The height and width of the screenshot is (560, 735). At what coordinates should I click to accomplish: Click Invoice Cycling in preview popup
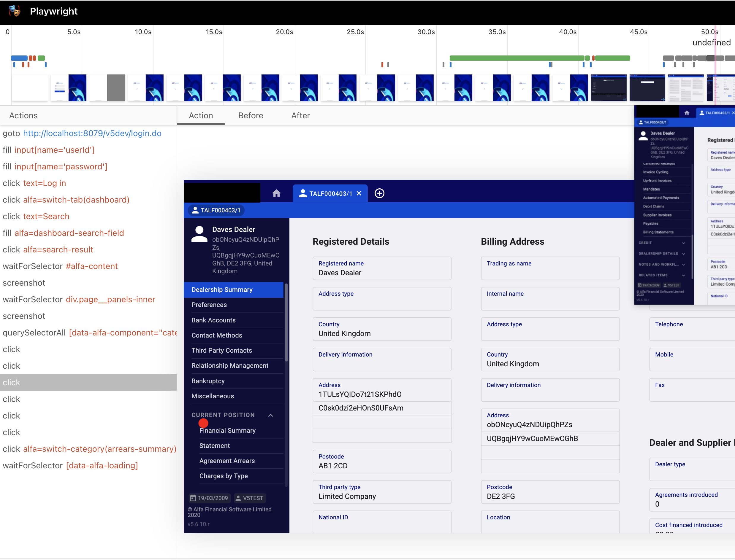coord(655,172)
